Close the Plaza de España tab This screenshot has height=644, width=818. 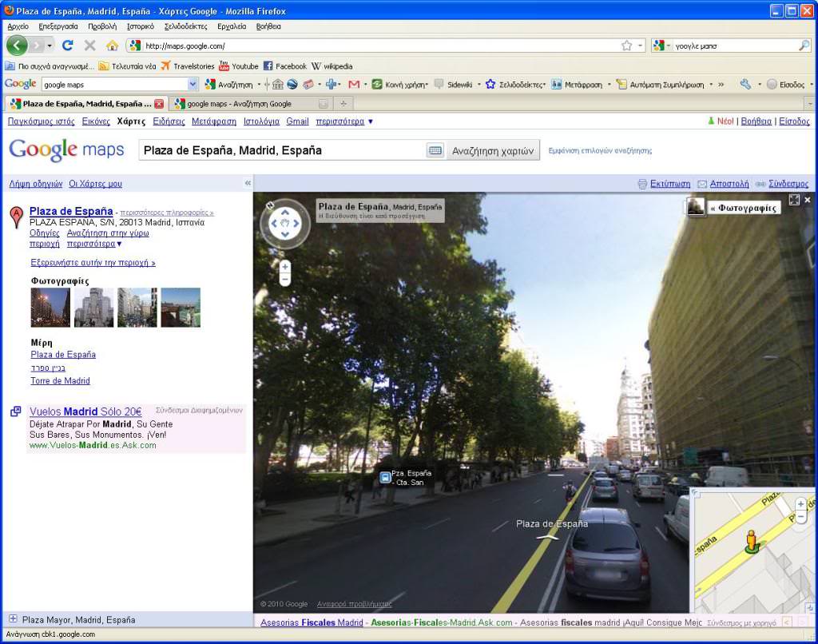tap(159, 104)
